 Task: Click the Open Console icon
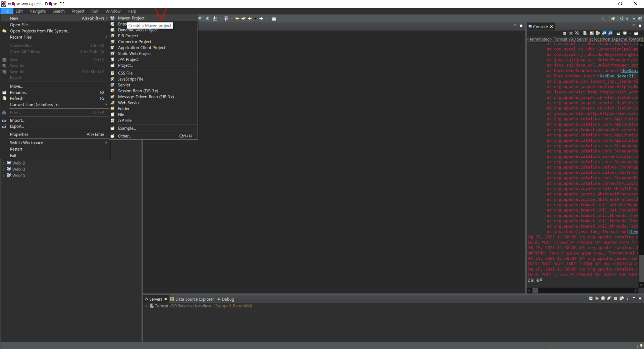pyautogui.click(x=636, y=33)
